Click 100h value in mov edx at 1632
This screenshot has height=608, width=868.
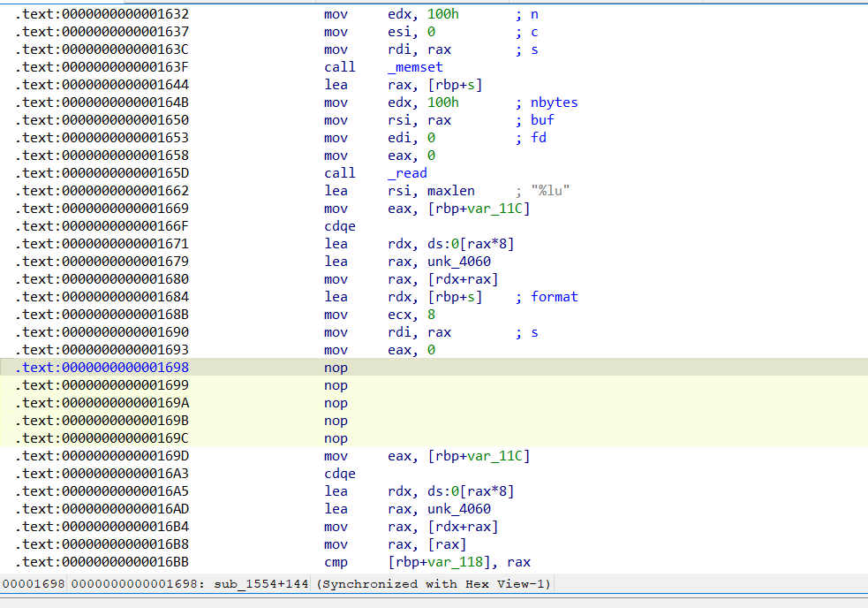coord(443,14)
